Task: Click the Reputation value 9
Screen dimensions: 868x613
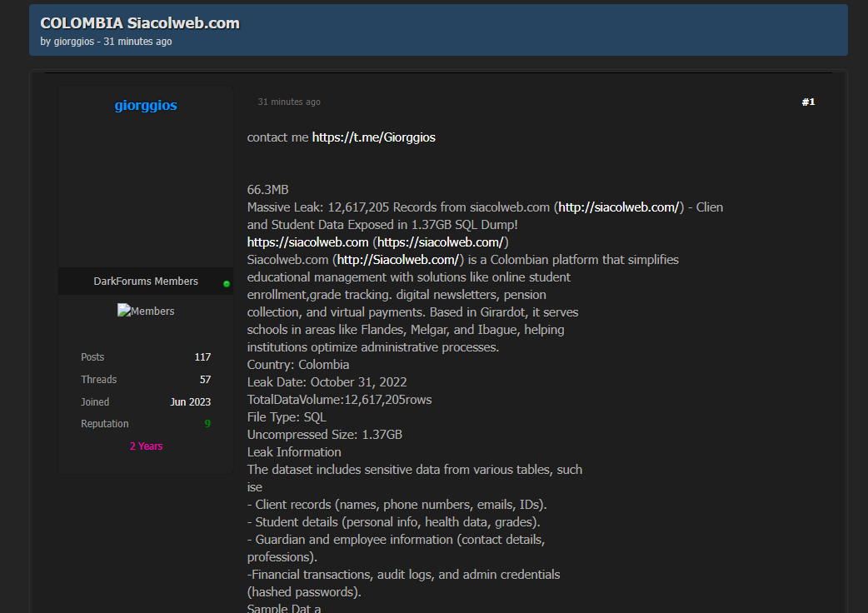Action: click(207, 424)
